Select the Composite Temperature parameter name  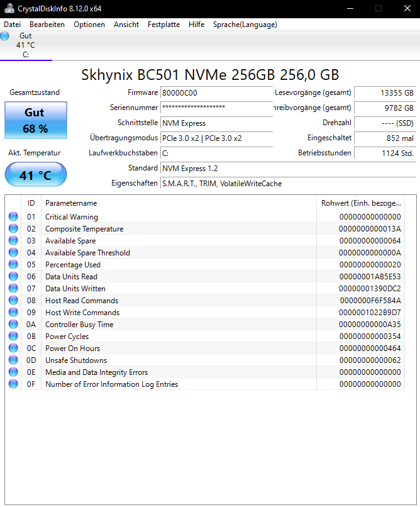point(84,228)
